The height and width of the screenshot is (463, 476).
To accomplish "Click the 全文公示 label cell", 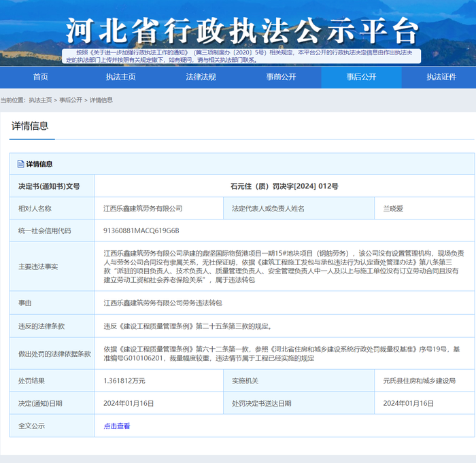I will 52,426.
